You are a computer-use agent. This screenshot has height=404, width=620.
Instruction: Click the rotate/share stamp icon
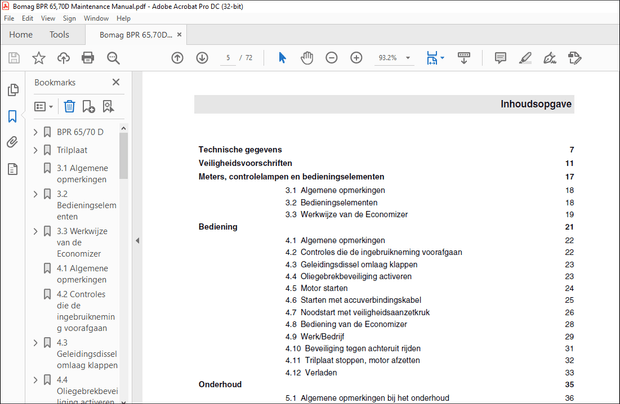point(575,58)
